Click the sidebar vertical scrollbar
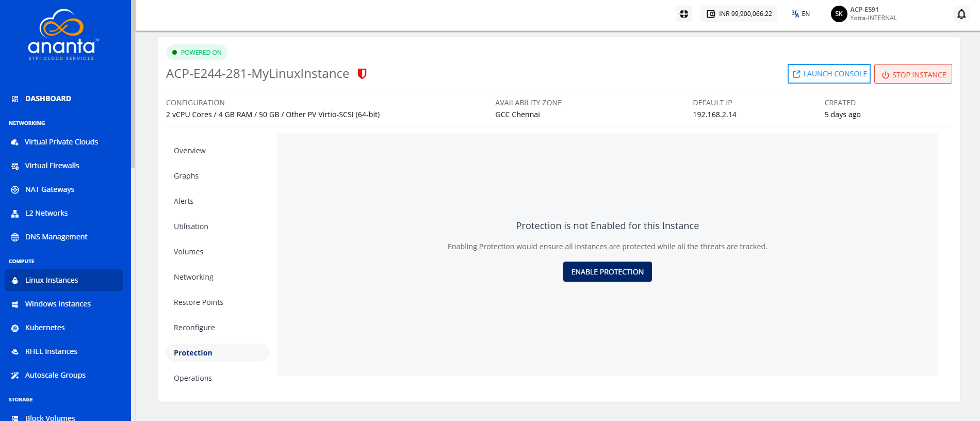Viewport: 980px width, 421px height. coord(133,84)
